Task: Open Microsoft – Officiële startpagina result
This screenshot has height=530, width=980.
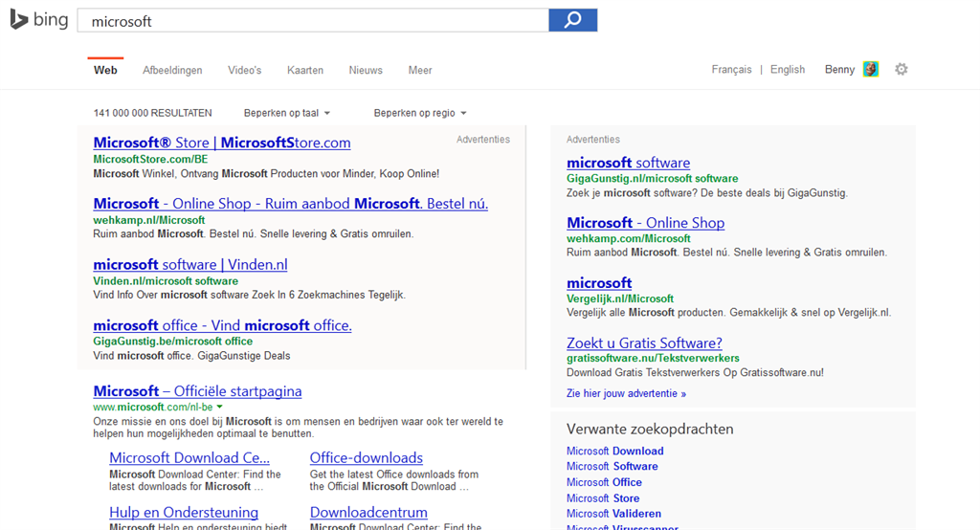Action: 197,391
